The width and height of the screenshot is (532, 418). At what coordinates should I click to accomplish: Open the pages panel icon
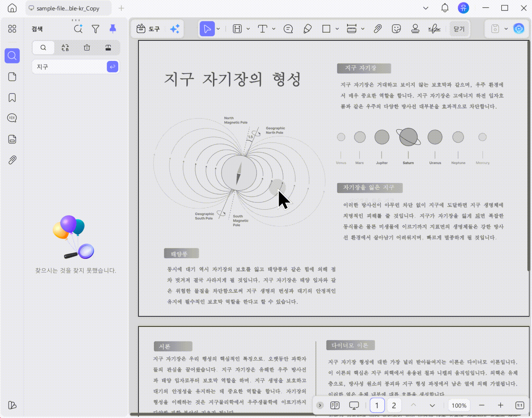[x=12, y=77]
